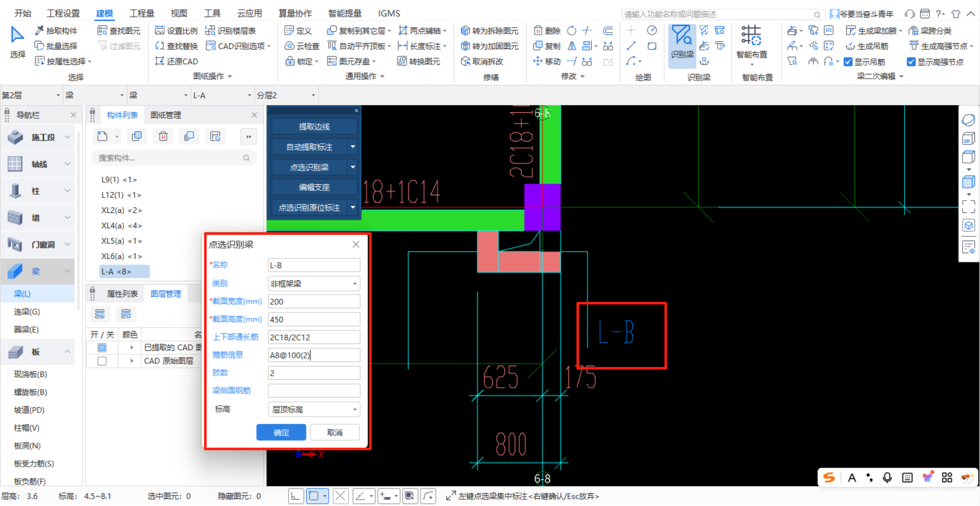
Task: Open the 云应用 ribbon tab
Action: pyautogui.click(x=249, y=13)
